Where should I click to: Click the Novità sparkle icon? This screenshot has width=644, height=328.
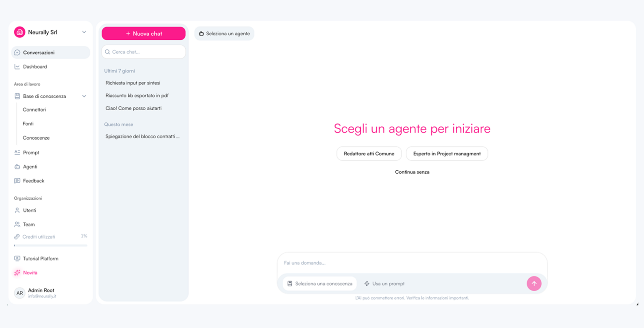point(17,273)
